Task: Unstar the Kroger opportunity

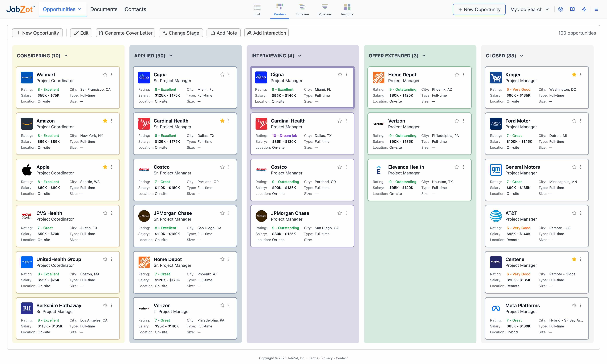Action: [574, 75]
